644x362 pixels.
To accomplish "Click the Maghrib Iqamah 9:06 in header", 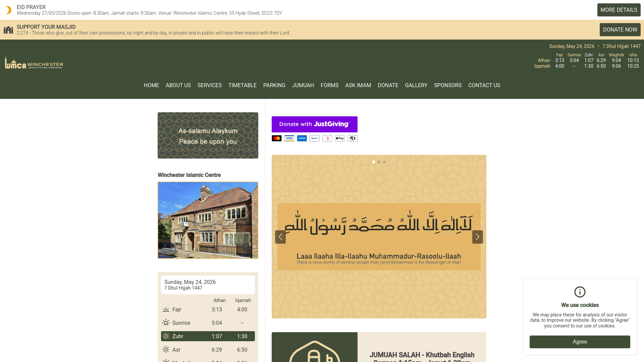I will (616, 66).
